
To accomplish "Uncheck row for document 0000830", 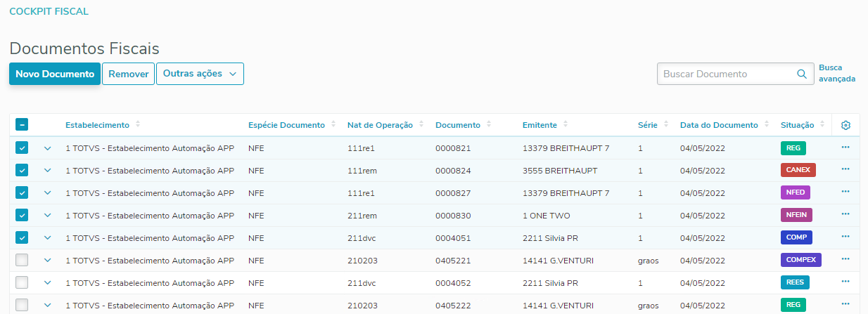I will click(22, 215).
